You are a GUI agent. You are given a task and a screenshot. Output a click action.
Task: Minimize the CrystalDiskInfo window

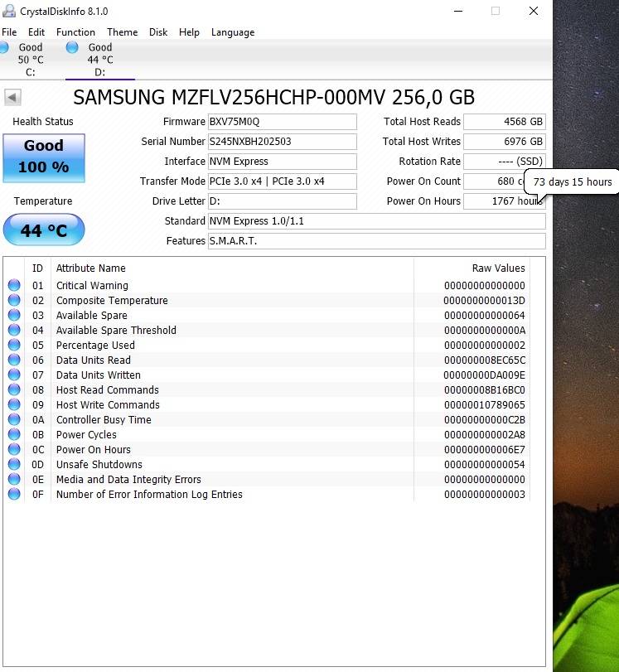coord(458,11)
